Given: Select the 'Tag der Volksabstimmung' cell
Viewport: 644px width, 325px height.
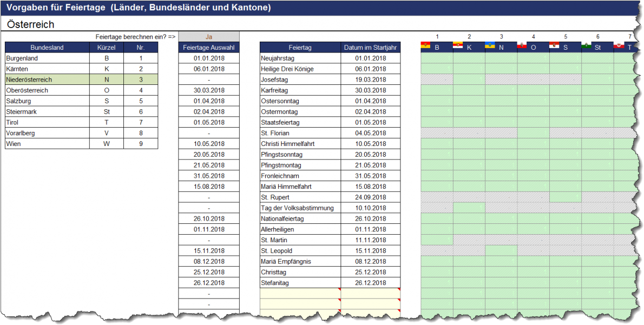Looking at the screenshot, I should coord(300,208).
